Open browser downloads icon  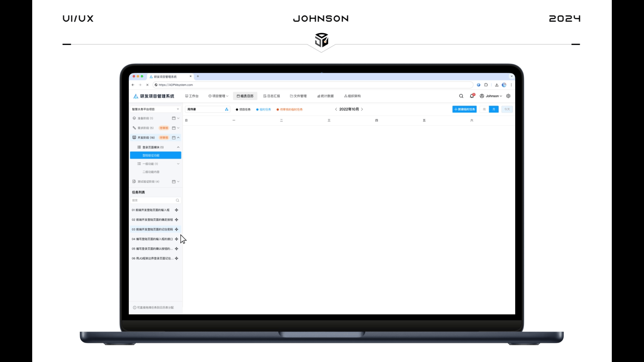point(497,85)
